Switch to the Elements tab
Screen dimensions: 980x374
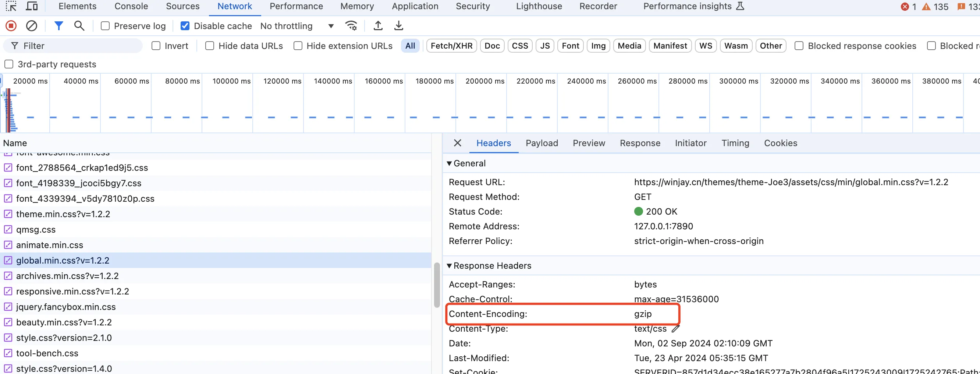pyautogui.click(x=77, y=6)
